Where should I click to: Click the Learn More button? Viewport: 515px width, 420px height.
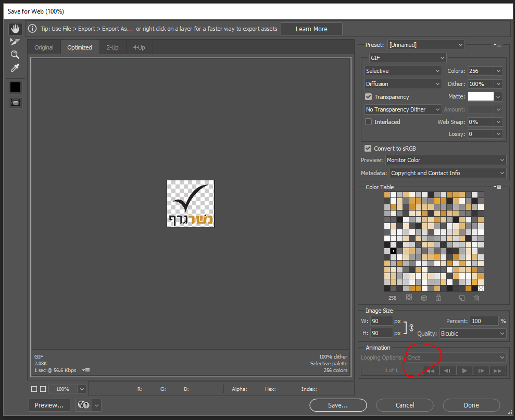(x=311, y=29)
